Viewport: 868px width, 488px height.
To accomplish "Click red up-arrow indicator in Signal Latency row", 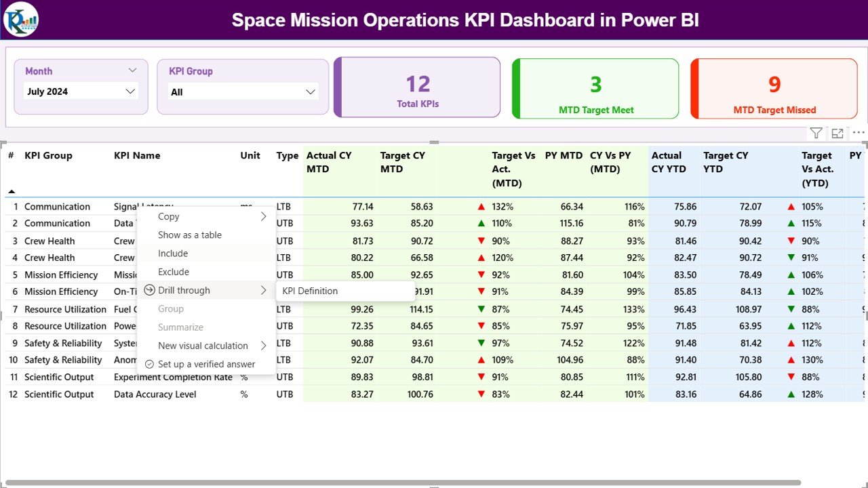I will [481, 207].
